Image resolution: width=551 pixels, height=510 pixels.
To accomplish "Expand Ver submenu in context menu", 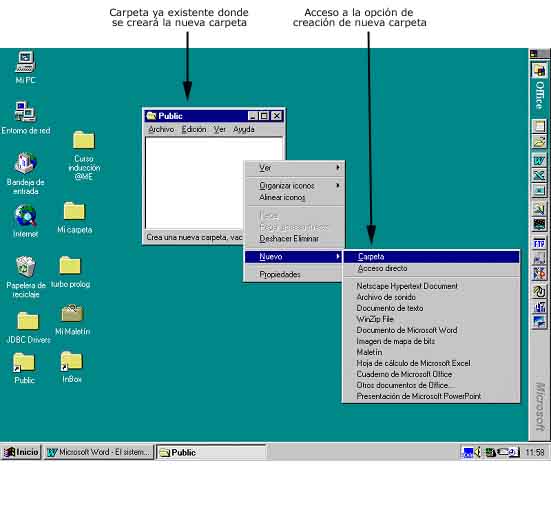I will [294, 168].
